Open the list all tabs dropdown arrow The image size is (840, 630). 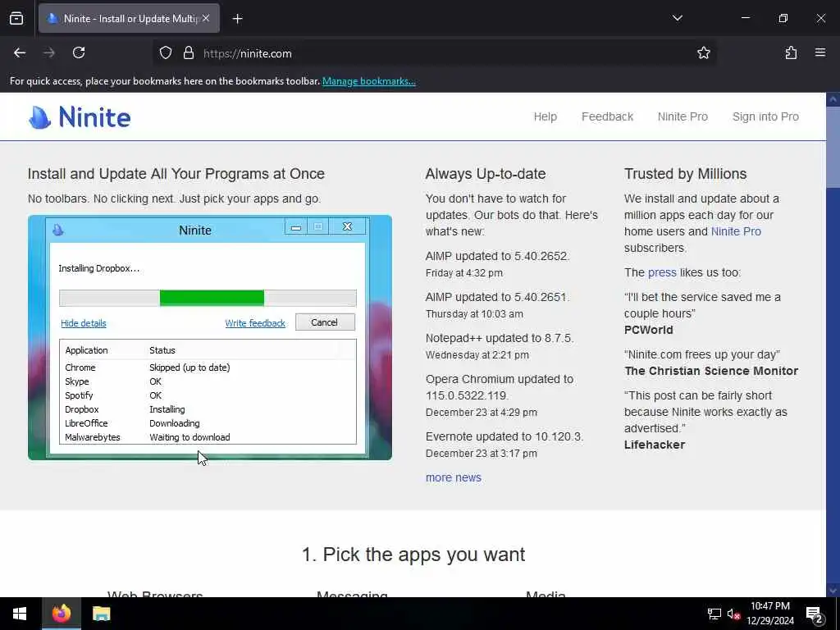677,18
